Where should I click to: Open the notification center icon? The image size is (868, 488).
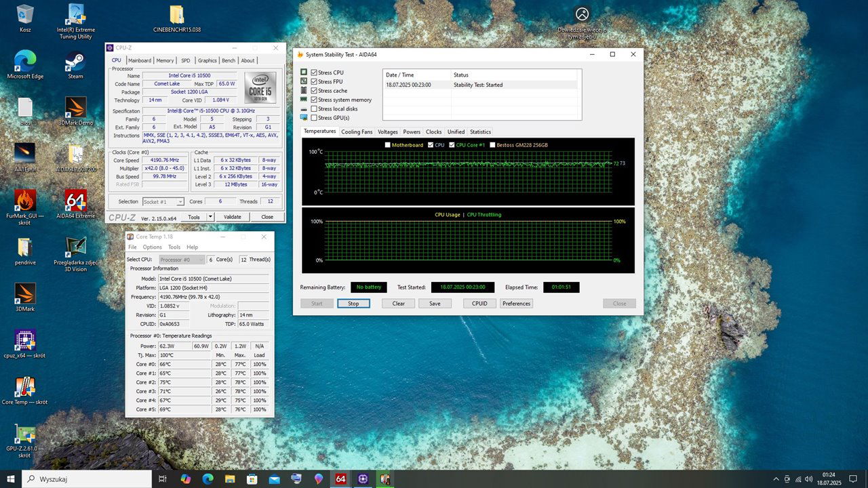tap(853, 479)
